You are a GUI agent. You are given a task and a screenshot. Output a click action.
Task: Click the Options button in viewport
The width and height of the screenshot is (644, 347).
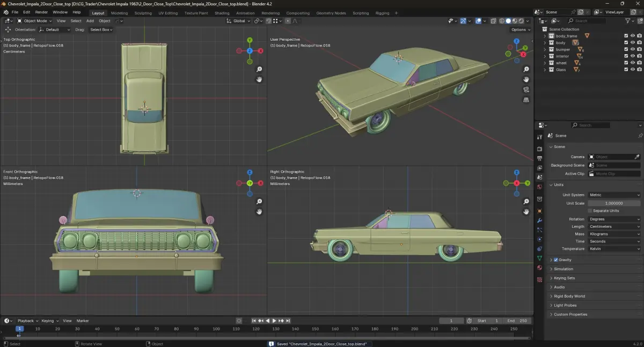[520, 29]
